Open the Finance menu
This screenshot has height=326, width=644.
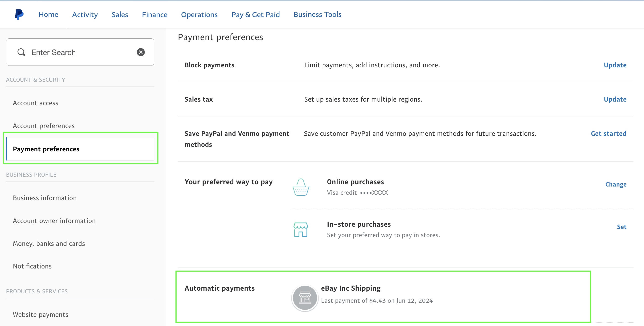click(155, 15)
